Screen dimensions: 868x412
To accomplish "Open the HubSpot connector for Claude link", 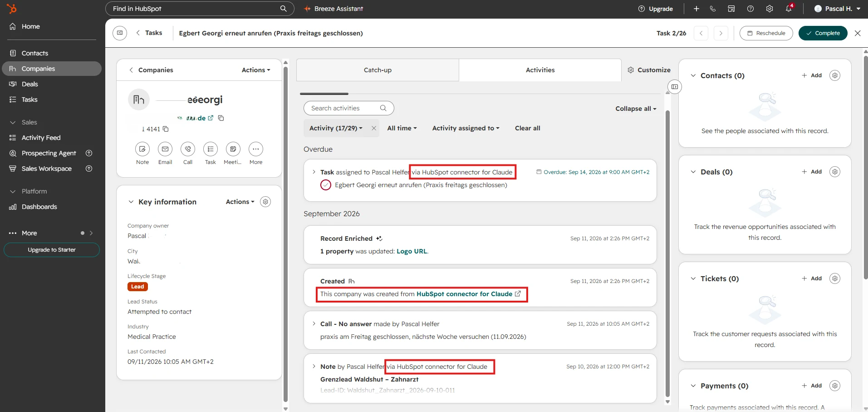I will coord(468,294).
